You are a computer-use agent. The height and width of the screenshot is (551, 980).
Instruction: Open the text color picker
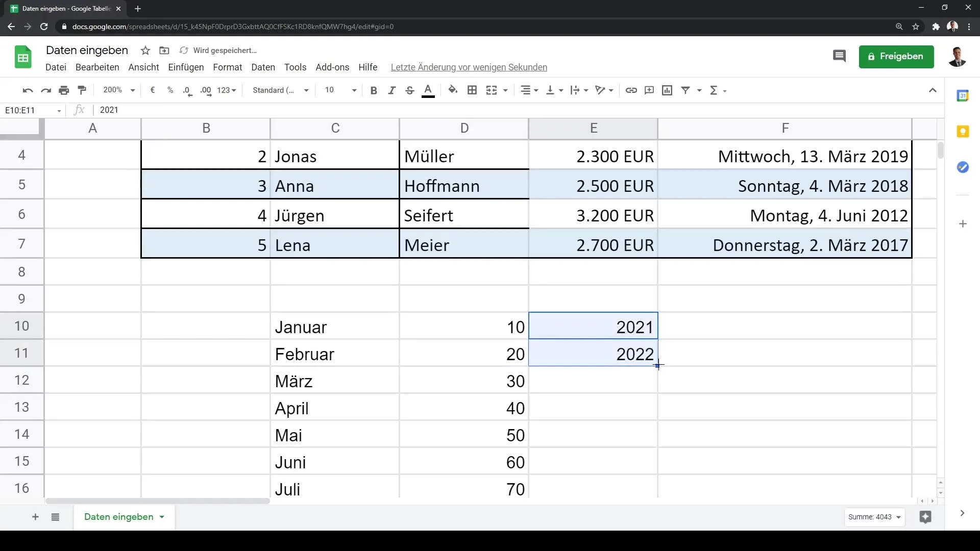coord(428,90)
